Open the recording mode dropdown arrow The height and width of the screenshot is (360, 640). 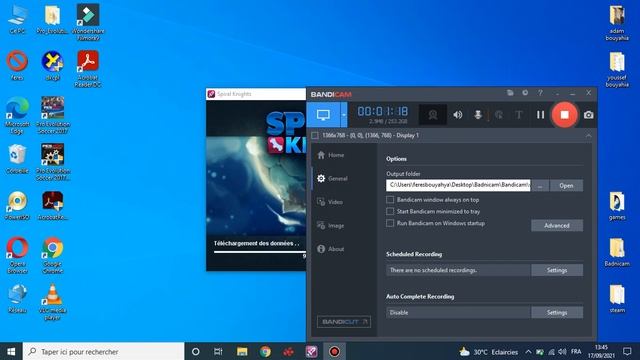(x=344, y=115)
